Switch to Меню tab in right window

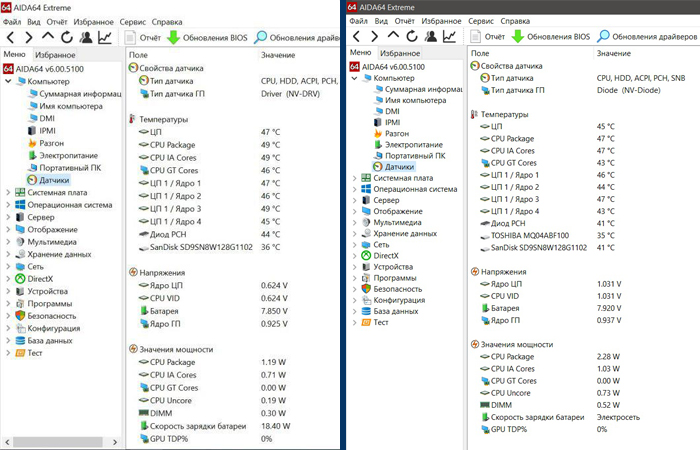[x=361, y=53]
